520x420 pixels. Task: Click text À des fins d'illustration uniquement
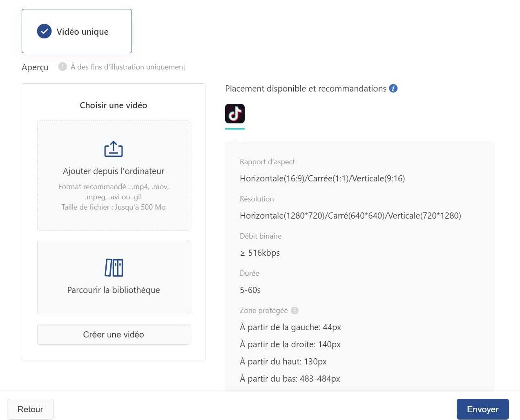tap(128, 67)
